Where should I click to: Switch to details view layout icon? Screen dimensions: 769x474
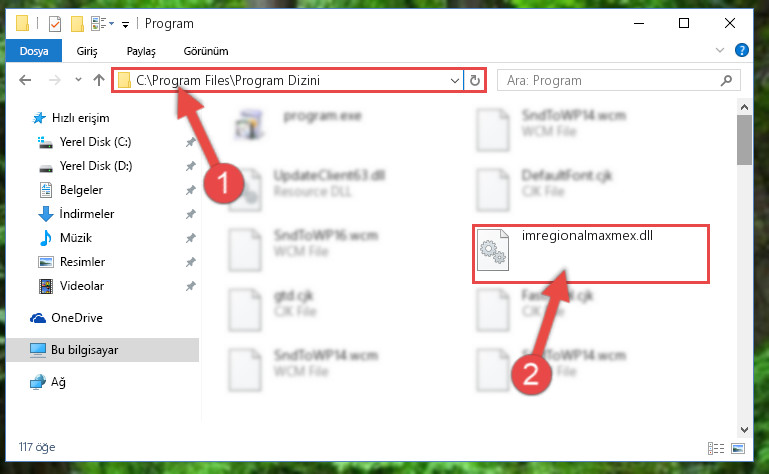(x=716, y=448)
